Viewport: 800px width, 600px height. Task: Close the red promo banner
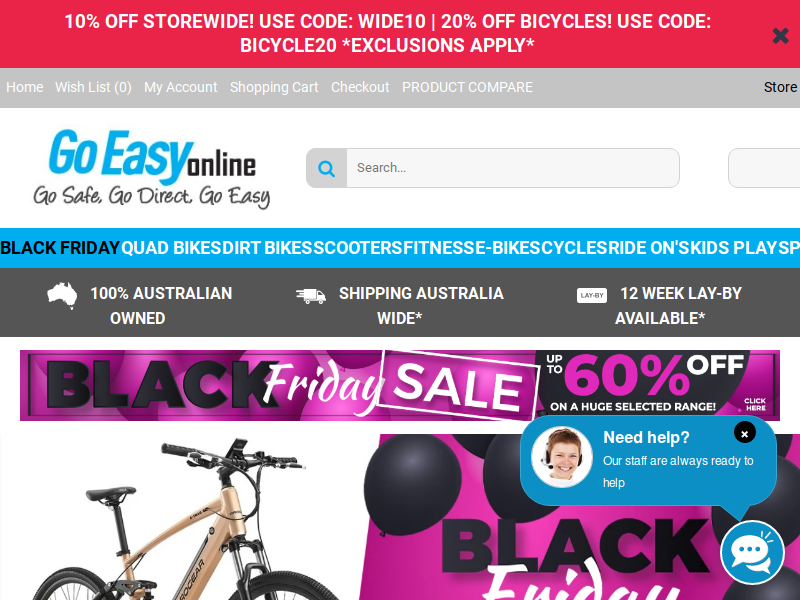pyautogui.click(x=780, y=36)
